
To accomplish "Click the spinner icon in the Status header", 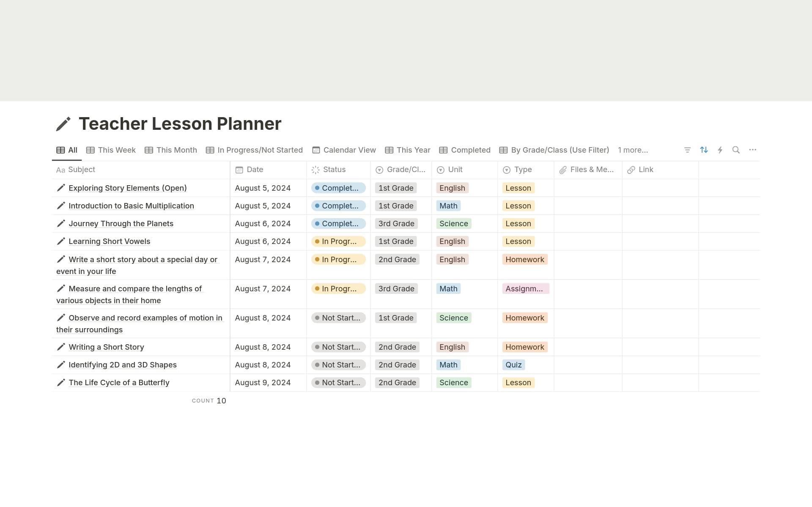I will pos(315,170).
